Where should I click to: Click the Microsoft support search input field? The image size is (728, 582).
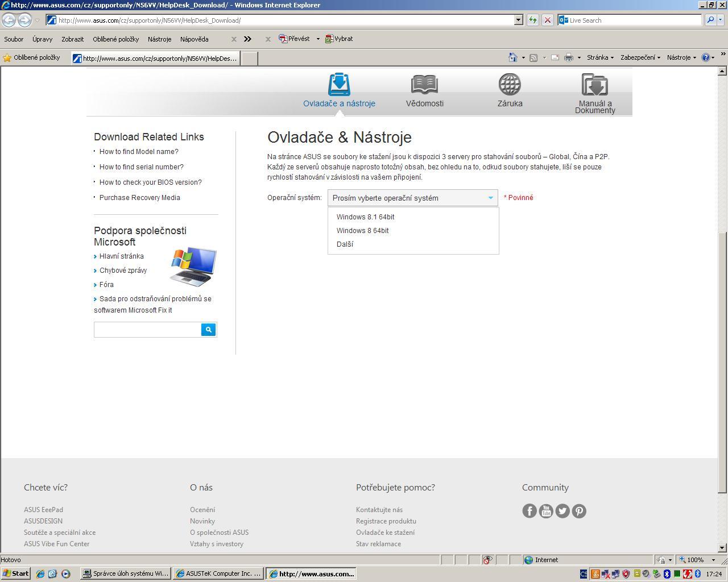coord(148,330)
